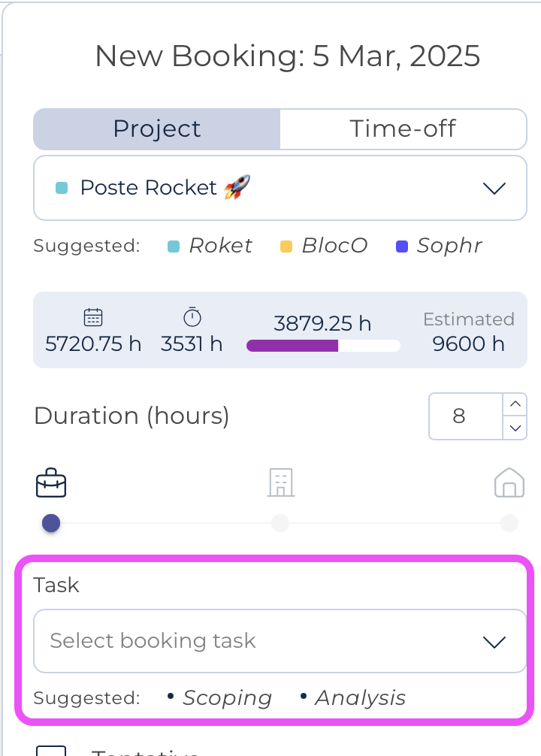
Task: Increase duration with the up arrow
Action: [x=515, y=404]
